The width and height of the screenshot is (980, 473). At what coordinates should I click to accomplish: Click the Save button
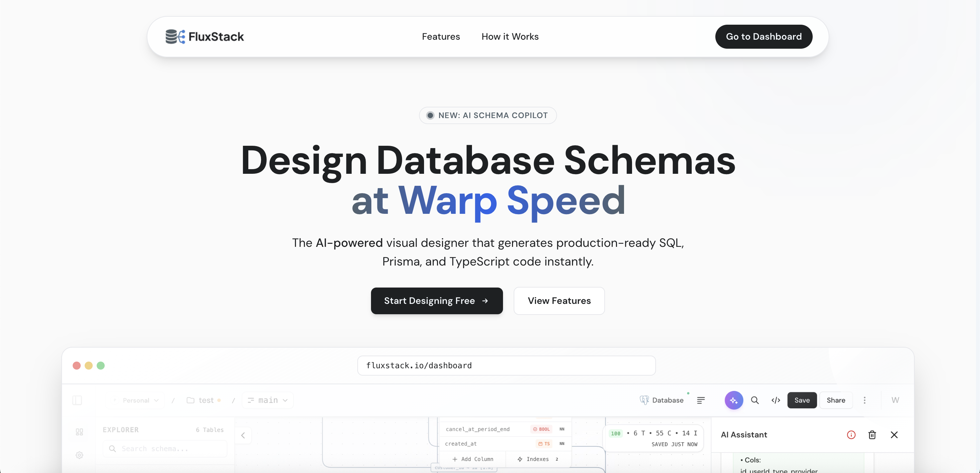click(x=802, y=400)
